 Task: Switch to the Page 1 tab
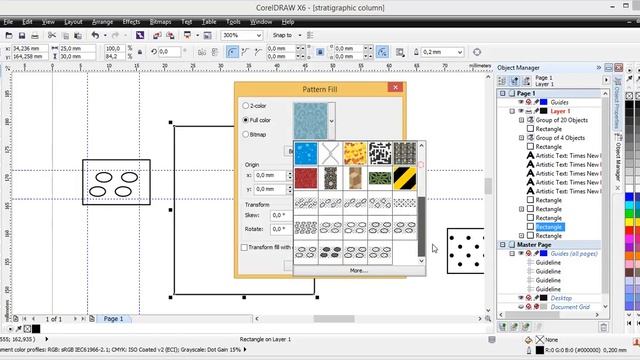click(x=113, y=319)
